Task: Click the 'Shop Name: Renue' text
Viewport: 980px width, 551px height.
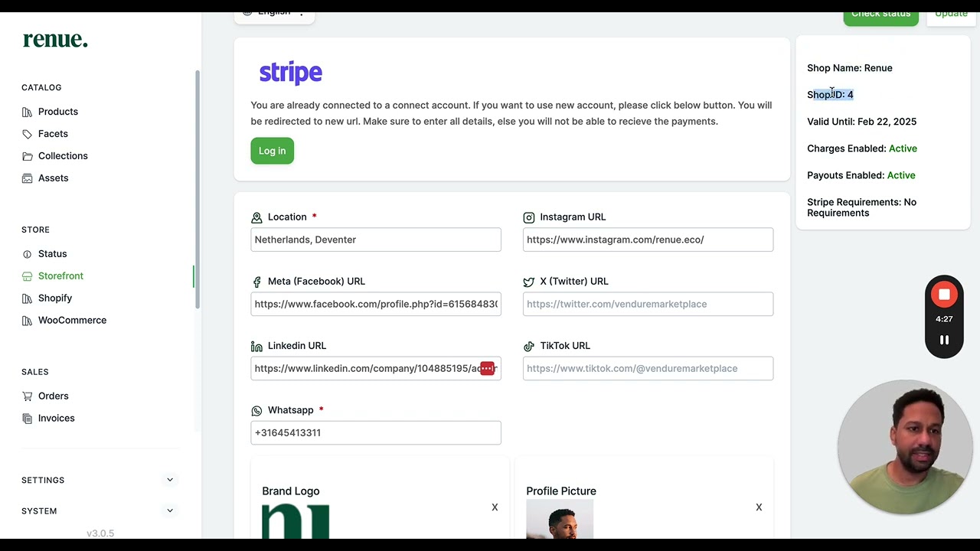Action: 850,68
